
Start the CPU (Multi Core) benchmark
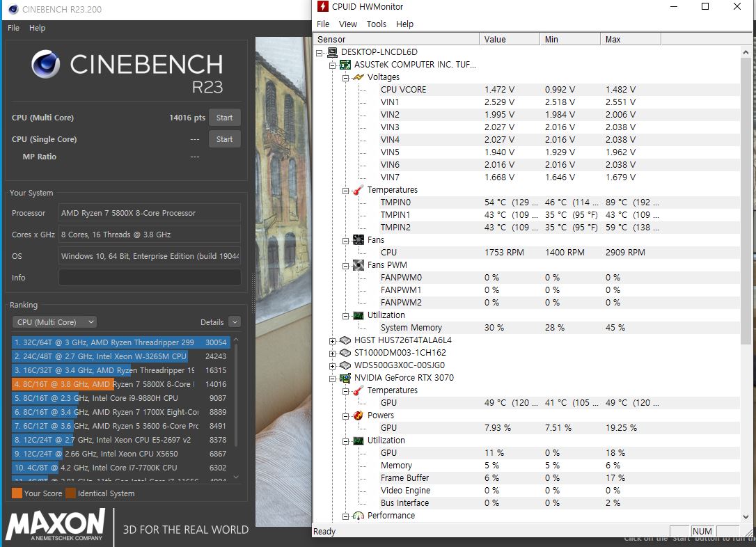[225, 118]
